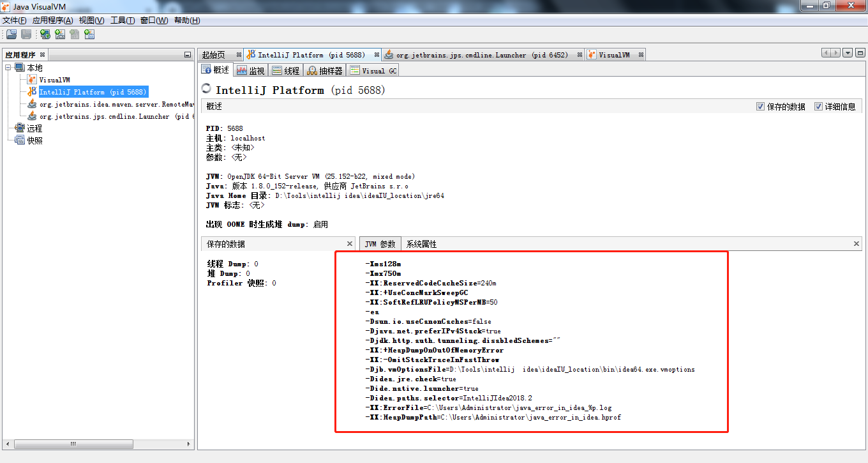Click the grayed-out fifth toolbar icon

75,34
